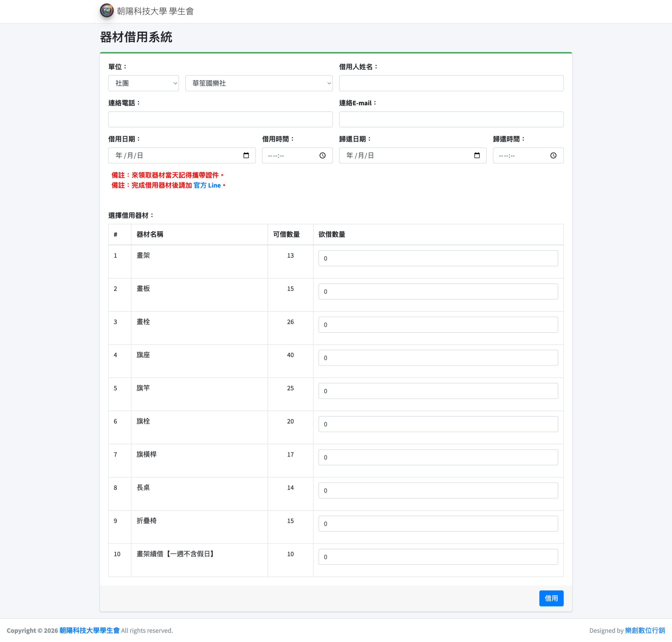Open 朝陽科技大學學生會 footer link

pyautogui.click(x=89, y=630)
